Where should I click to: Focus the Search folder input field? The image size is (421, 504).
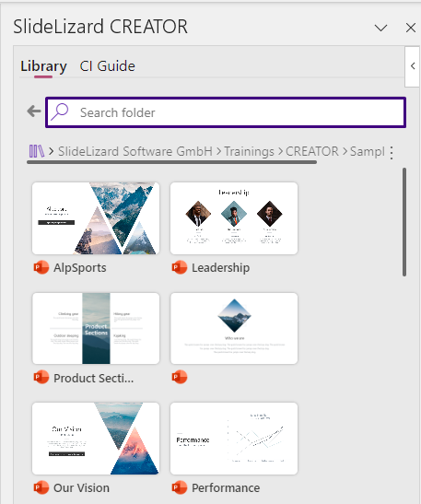pyautogui.click(x=226, y=112)
